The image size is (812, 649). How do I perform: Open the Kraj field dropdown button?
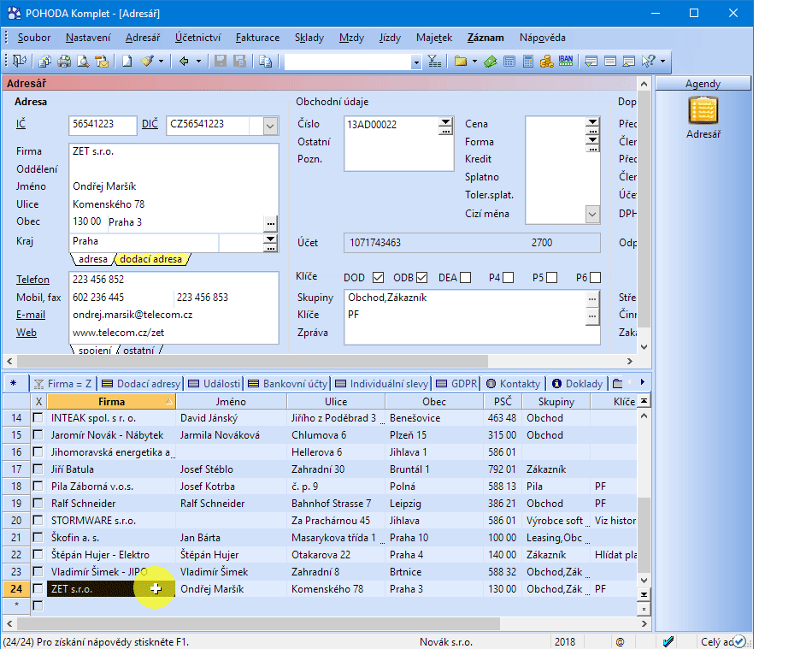point(270,239)
